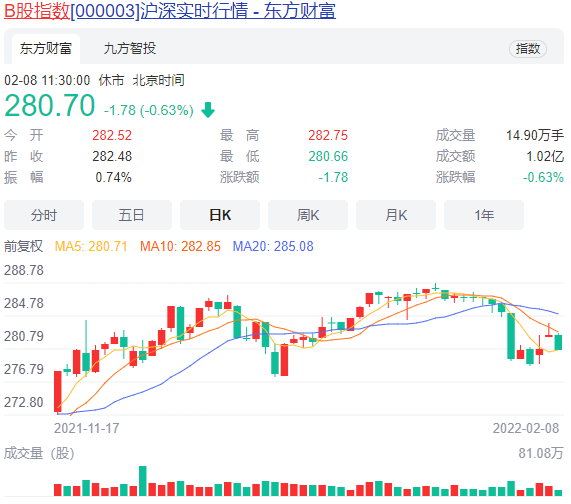Click the tallest green volume bar

tap(143, 481)
